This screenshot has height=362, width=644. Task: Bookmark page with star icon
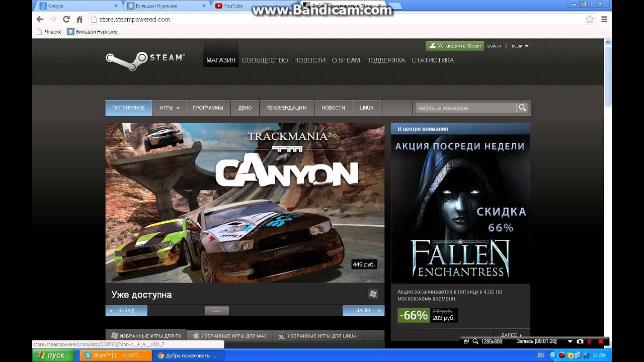point(590,19)
